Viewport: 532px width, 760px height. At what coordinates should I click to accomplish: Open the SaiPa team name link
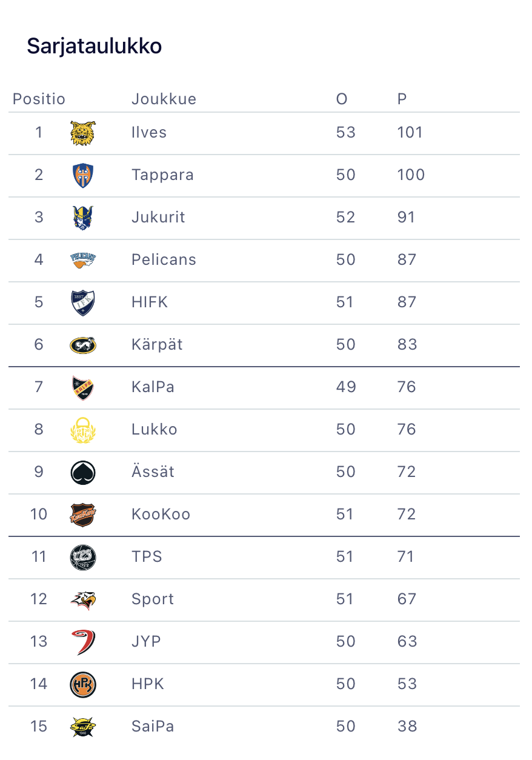pyautogui.click(x=153, y=726)
